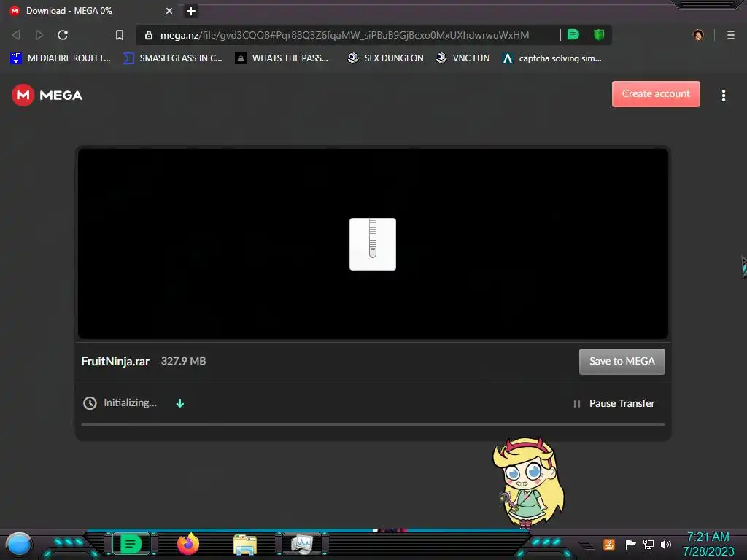Click the browser forward arrow

coord(39,35)
